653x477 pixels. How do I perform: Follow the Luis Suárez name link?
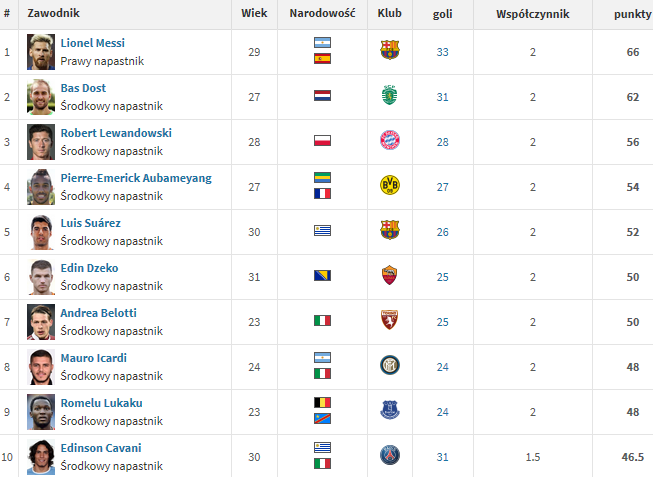coord(91,223)
